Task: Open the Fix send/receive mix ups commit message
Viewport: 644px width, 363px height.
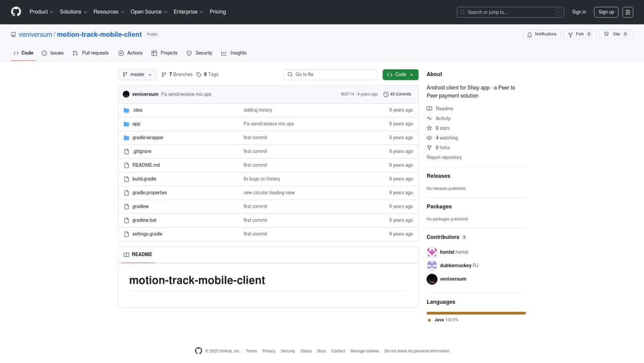Action: click(186, 94)
